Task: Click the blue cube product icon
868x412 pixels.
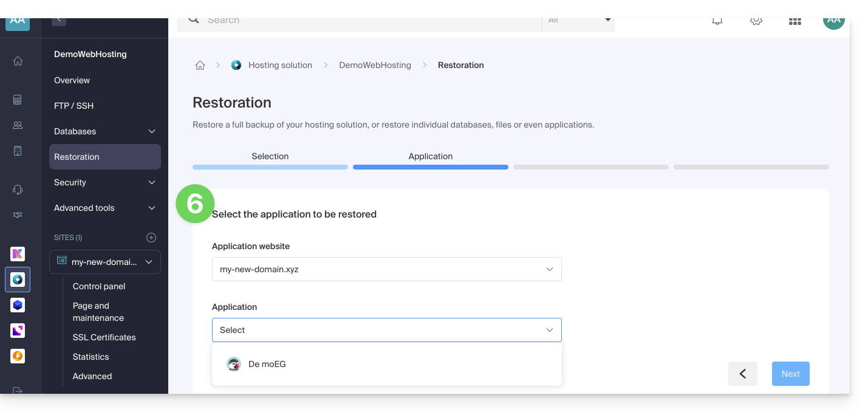Action: click(x=18, y=305)
